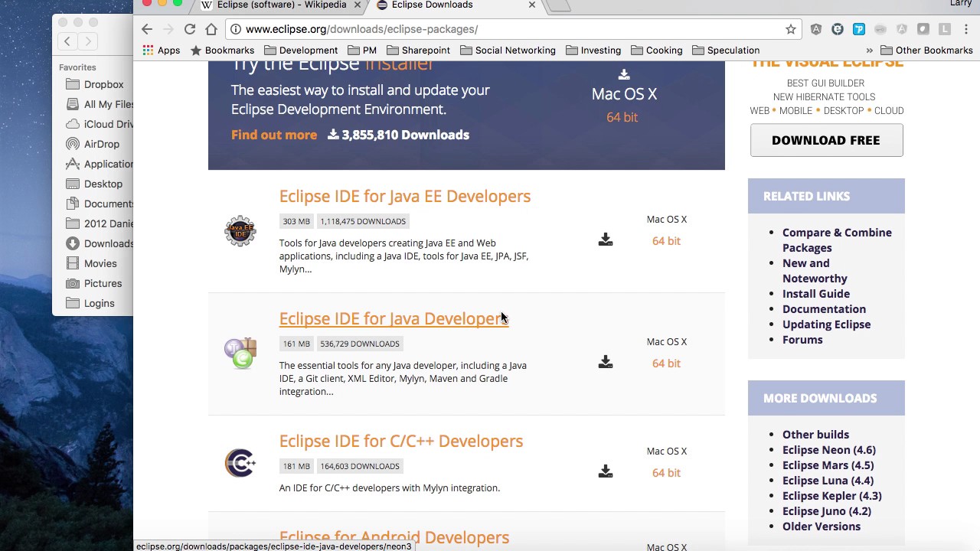Open Eclipse IDE for Java EE Developers link
Screen dimensions: 980x551
[x=405, y=196]
